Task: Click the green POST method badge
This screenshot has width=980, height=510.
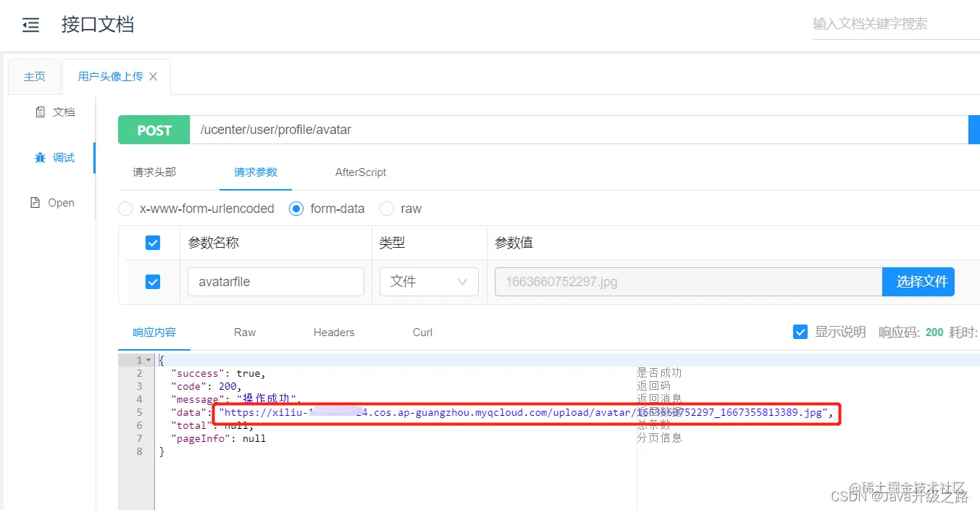Action: coord(154,130)
